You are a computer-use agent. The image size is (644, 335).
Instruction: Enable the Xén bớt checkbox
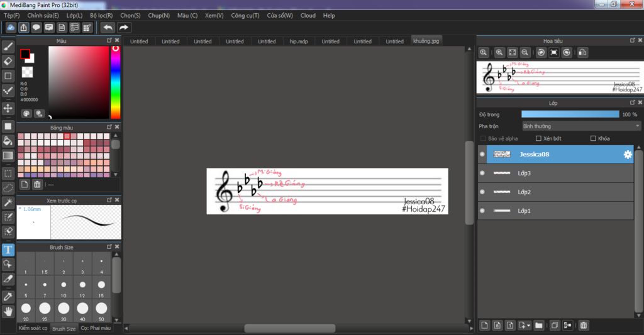pyautogui.click(x=538, y=138)
